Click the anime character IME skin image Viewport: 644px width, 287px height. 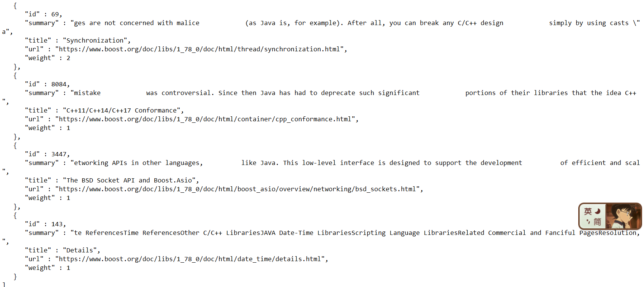(623, 216)
